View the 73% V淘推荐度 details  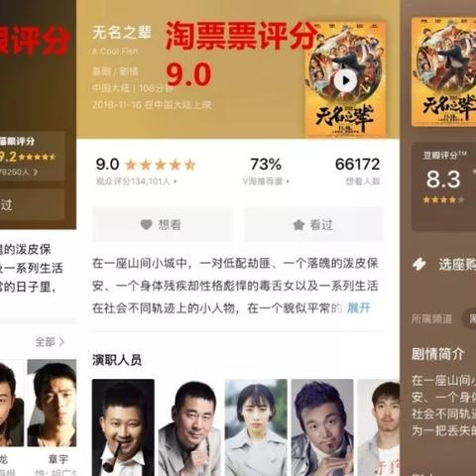click(266, 172)
